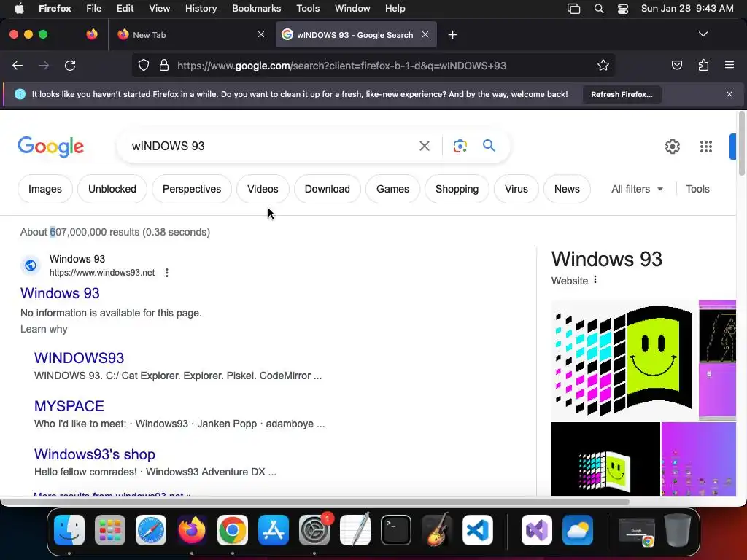
Task: Filter results by Virus
Action: [516, 189]
